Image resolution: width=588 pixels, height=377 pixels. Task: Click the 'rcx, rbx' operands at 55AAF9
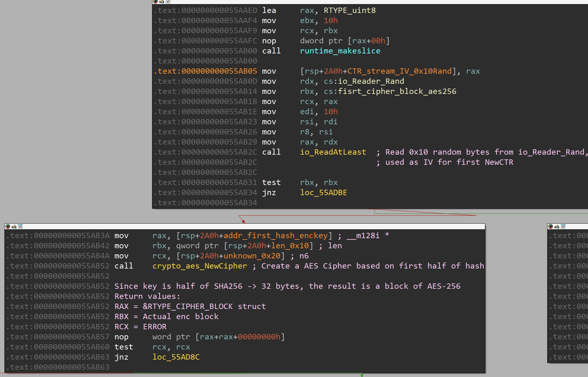pos(319,31)
